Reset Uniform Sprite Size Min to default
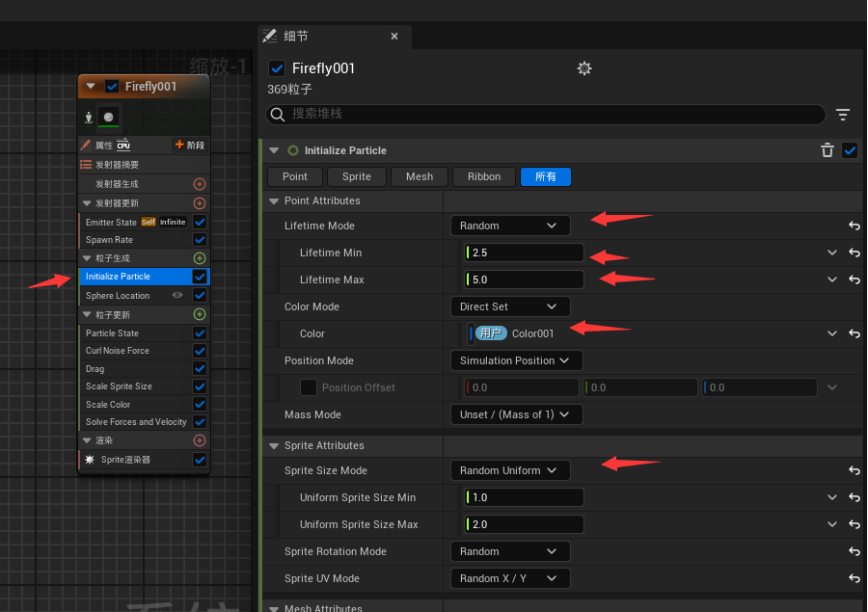 tap(854, 497)
